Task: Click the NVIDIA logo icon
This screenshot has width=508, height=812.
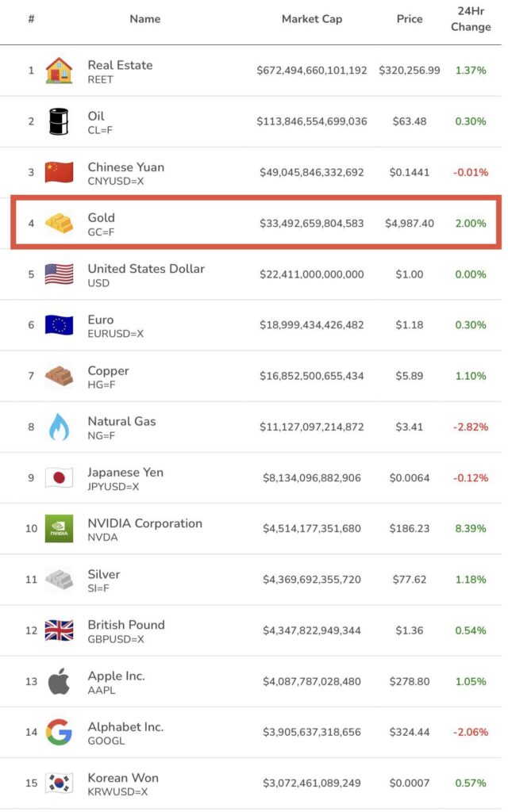Action: coord(59,528)
